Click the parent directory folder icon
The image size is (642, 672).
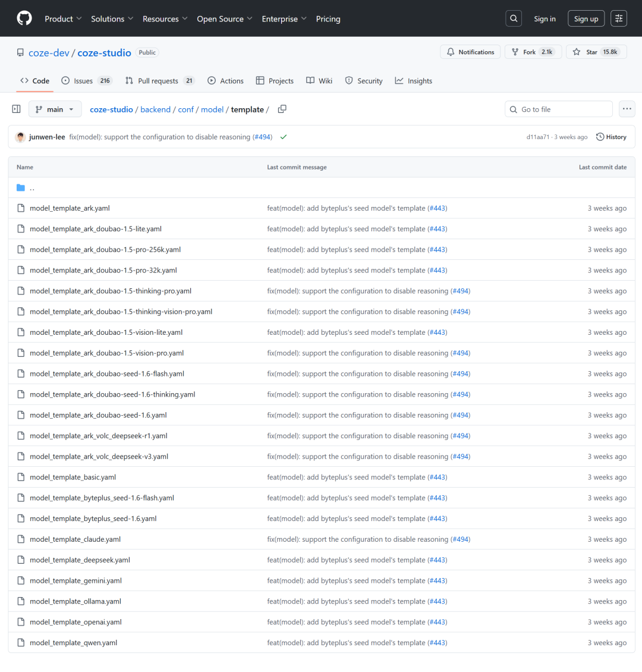pyautogui.click(x=21, y=188)
